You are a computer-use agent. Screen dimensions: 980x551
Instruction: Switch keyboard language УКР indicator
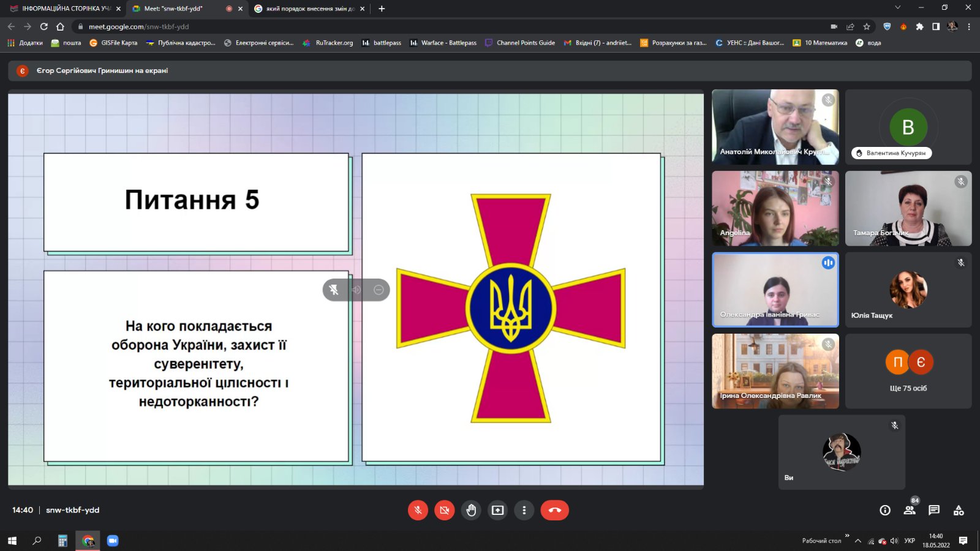[x=910, y=541]
